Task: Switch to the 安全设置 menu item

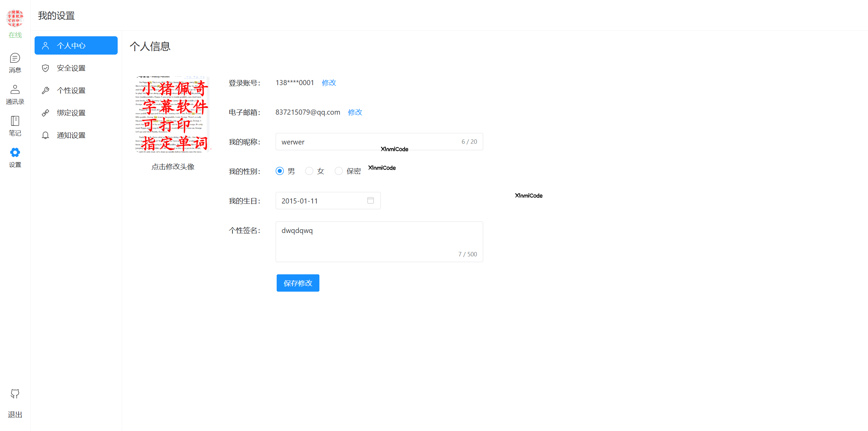Action: pyautogui.click(x=71, y=68)
